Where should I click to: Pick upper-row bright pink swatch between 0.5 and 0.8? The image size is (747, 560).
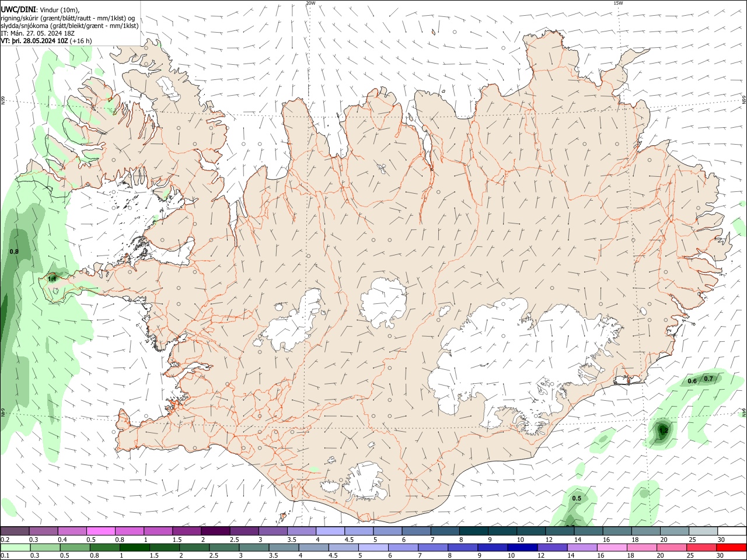[x=100, y=531]
